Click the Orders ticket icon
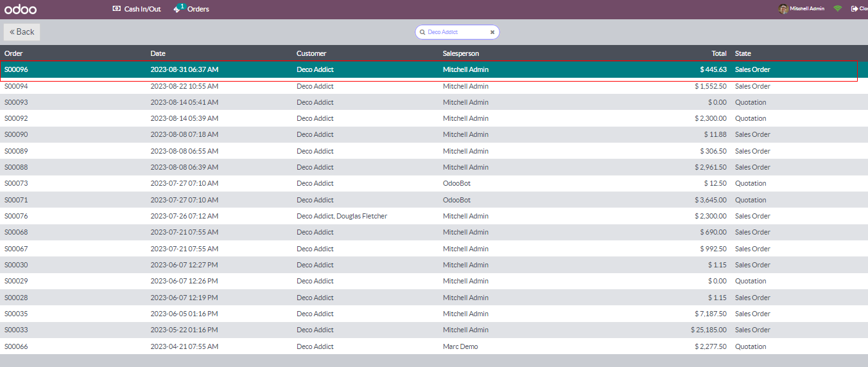Image resolution: width=868 pixels, height=367 pixels. coord(178,9)
